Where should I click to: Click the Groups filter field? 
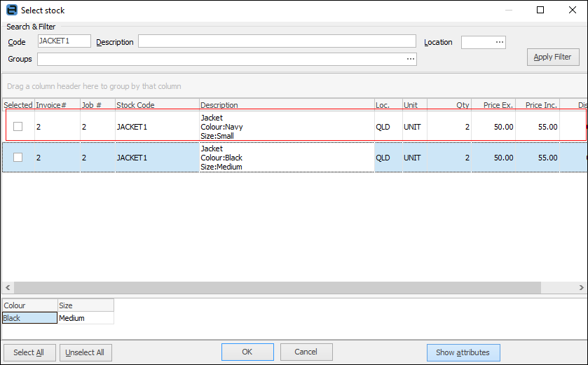tap(227, 59)
